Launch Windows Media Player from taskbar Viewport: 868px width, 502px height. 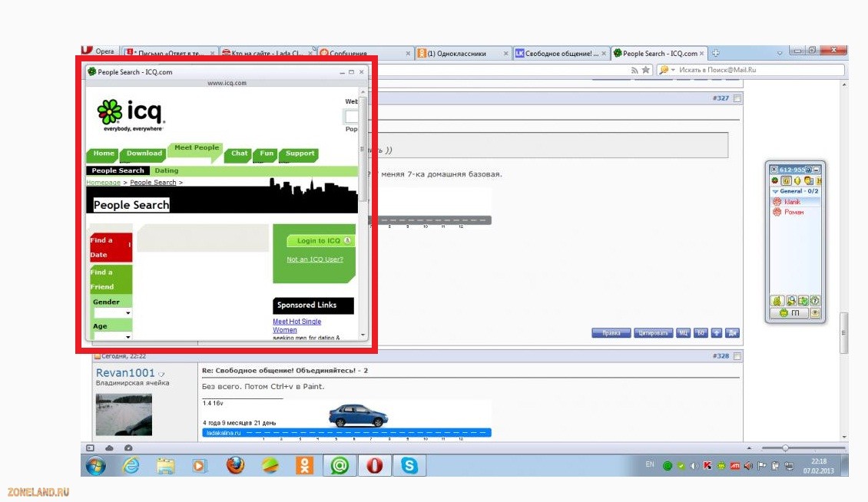coord(199,465)
